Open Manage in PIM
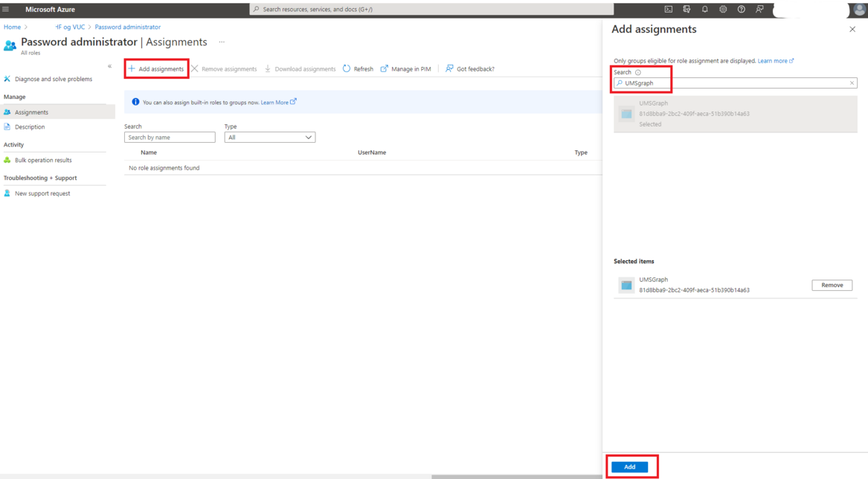The width and height of the screenshot is (868, 479). tap(405, 68)
